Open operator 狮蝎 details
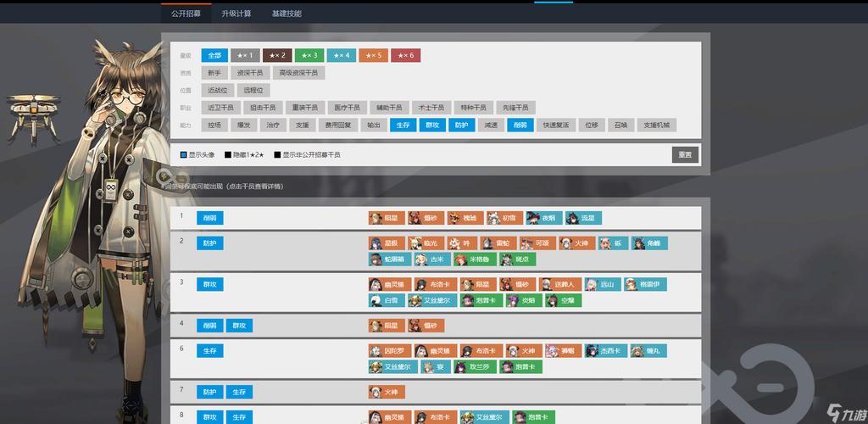 [564, 350]
